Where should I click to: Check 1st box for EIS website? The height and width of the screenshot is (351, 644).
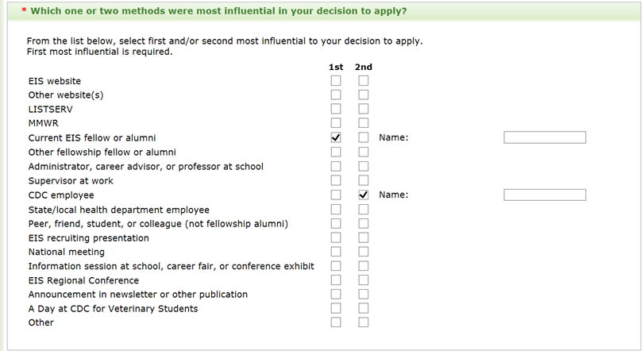point(336,81)
